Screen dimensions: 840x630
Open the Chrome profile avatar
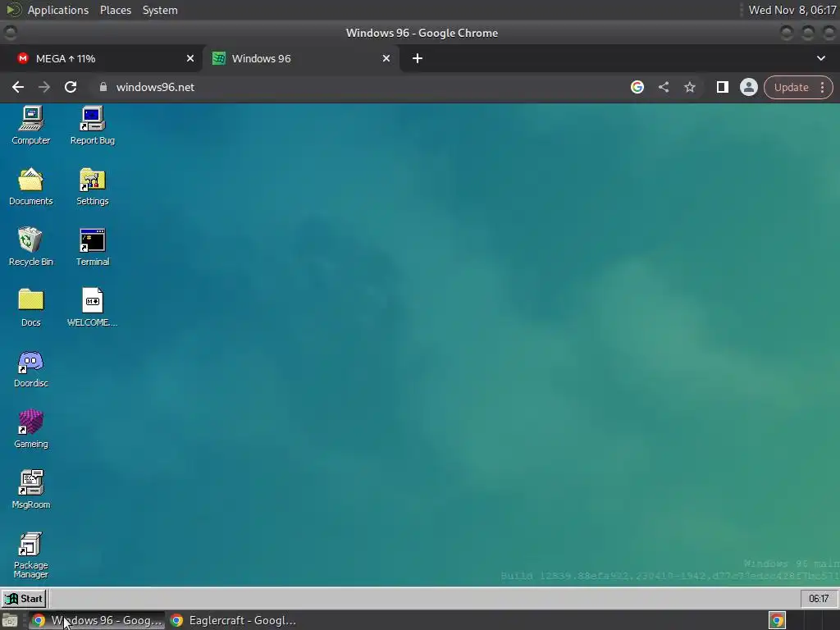[x=748, y=87]
